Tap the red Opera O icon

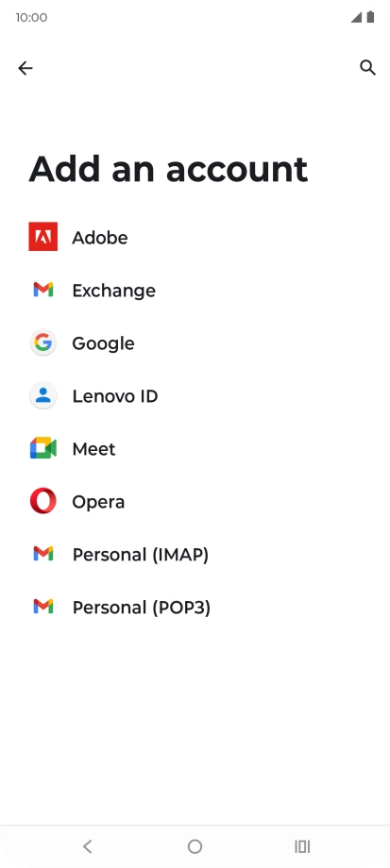(43, 501)
